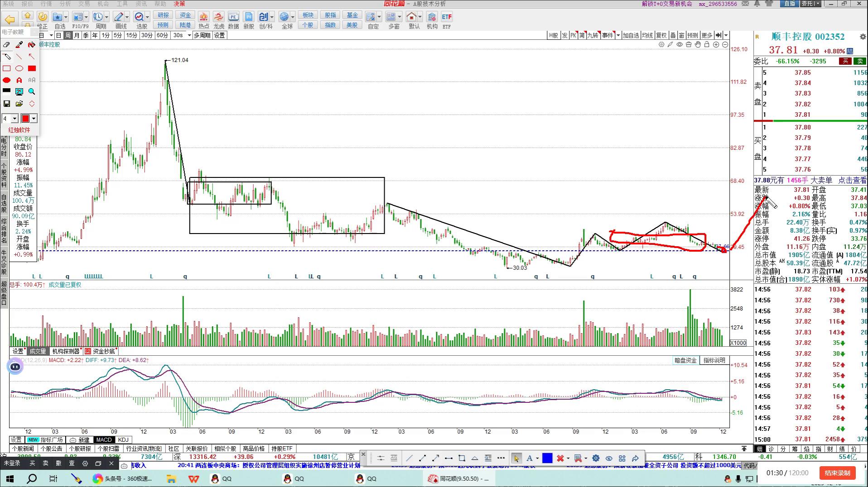Expand the 全球 globe dropdown arrow
The height and width of the screenshot is (487, 868).
[x=293, y=17]
